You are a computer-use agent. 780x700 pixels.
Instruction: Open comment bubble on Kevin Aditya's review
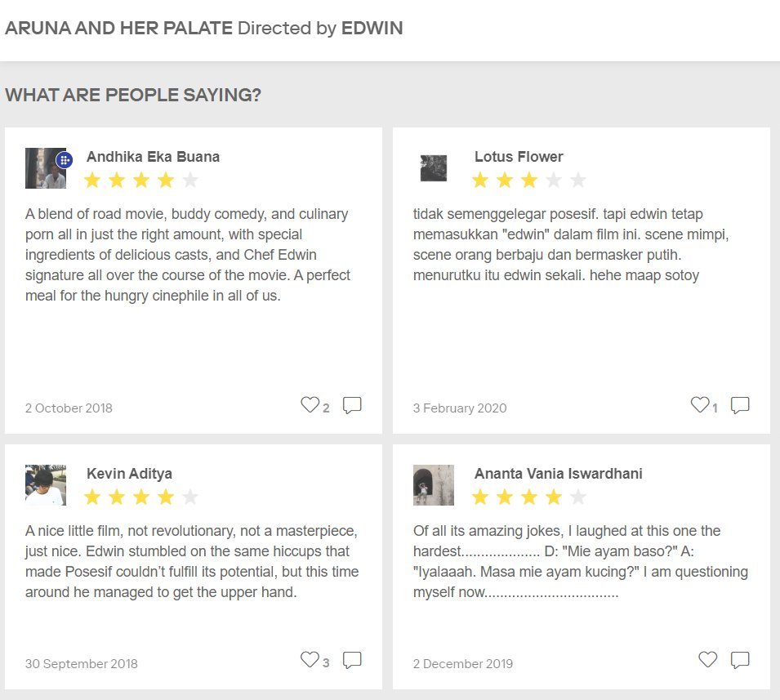(x=352, y=660)
